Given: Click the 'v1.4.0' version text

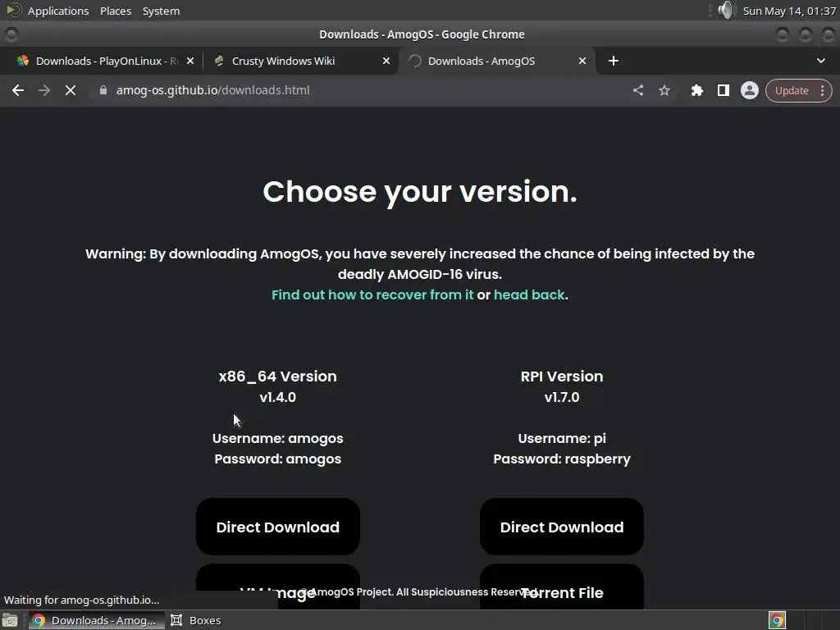Looking at the screenshot, I should tap(277, 398).
